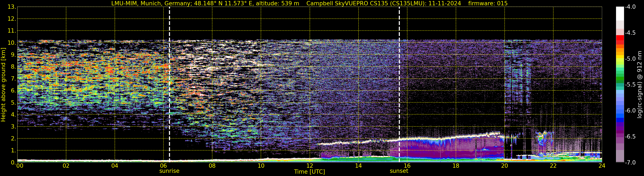Click the -4.5 colorbar tick label
Viewport: 644px width, 176px height.
coord(630,33)
